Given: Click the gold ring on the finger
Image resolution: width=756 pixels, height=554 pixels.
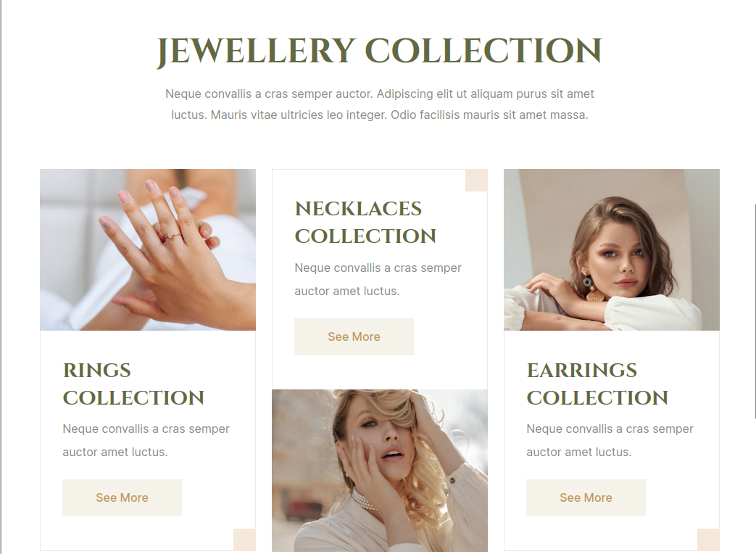Looking at the screenshot, I should pos(172,236).
